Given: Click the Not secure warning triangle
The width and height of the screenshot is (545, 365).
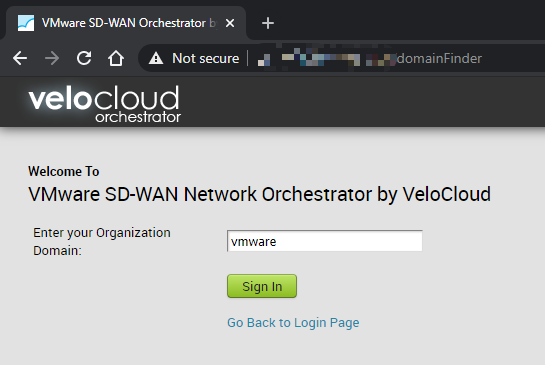Looking at the screenshot, I should pos(156,58).
